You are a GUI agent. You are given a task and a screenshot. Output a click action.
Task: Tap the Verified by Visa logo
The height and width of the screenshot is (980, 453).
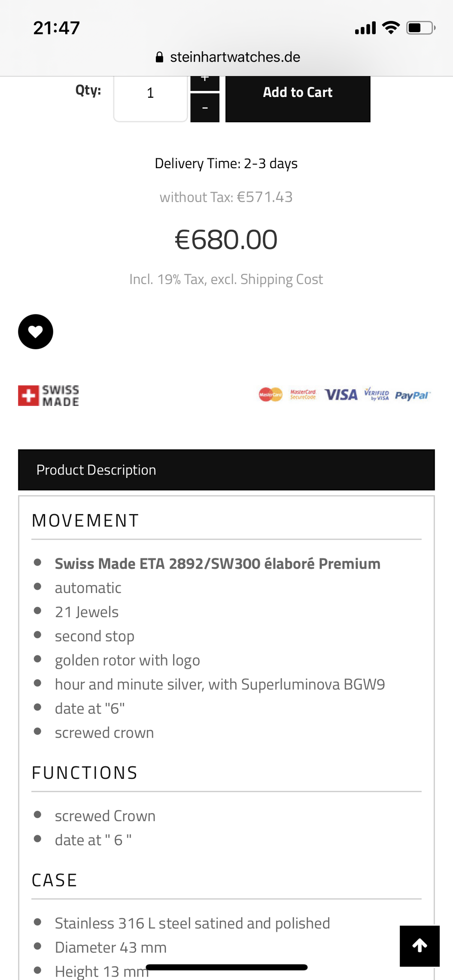377,394
